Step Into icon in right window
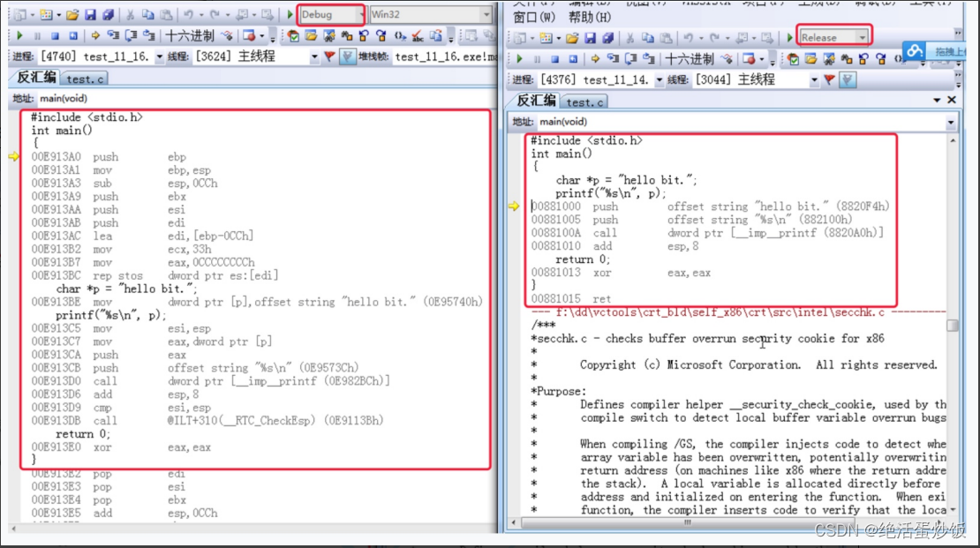 (x=613, y=59)
